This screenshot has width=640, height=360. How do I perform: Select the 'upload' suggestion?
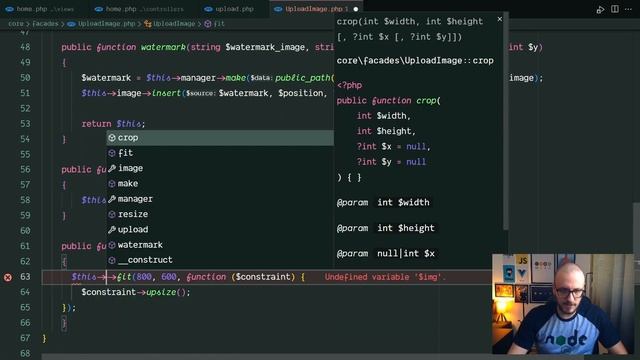click(x=220, y=229)
